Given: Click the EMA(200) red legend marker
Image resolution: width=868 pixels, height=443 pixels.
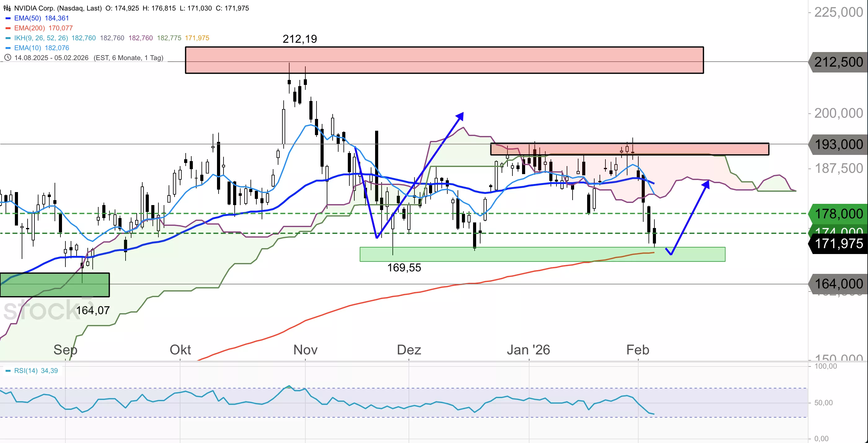Looking at the screenshot, I should (8, 28).
